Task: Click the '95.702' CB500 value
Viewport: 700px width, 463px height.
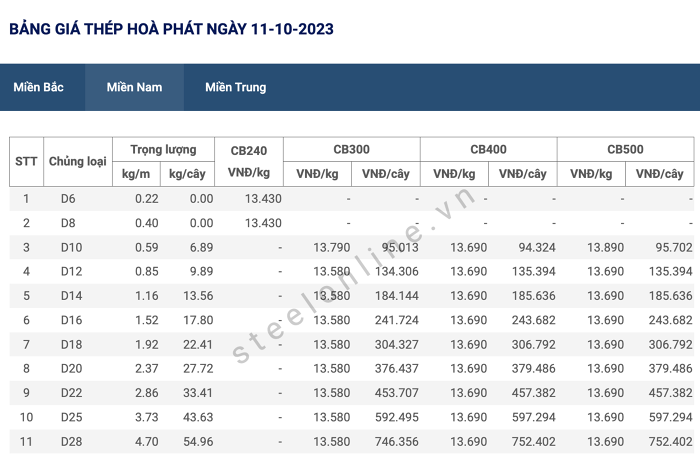Action: (674, 247)
